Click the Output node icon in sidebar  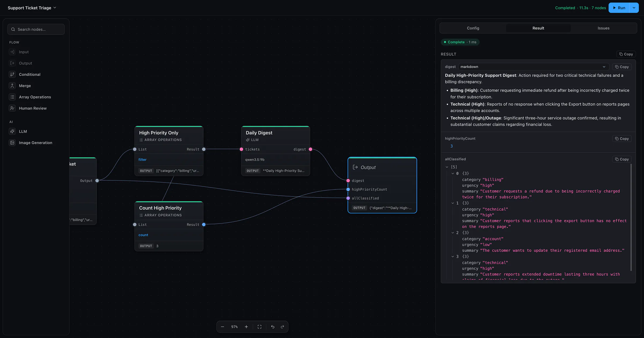(x=12, y=63)
